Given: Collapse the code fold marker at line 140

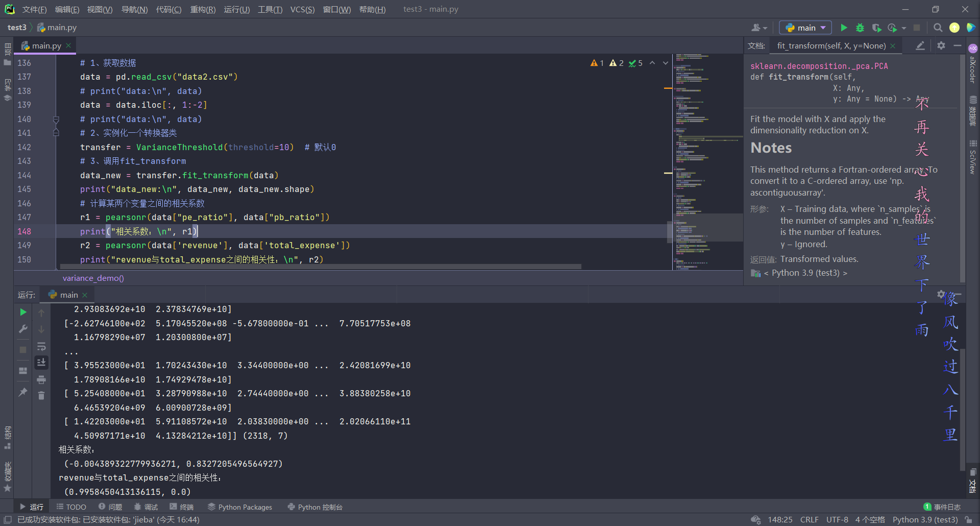Looking at the screenshot, I should [x=56, y=119].
